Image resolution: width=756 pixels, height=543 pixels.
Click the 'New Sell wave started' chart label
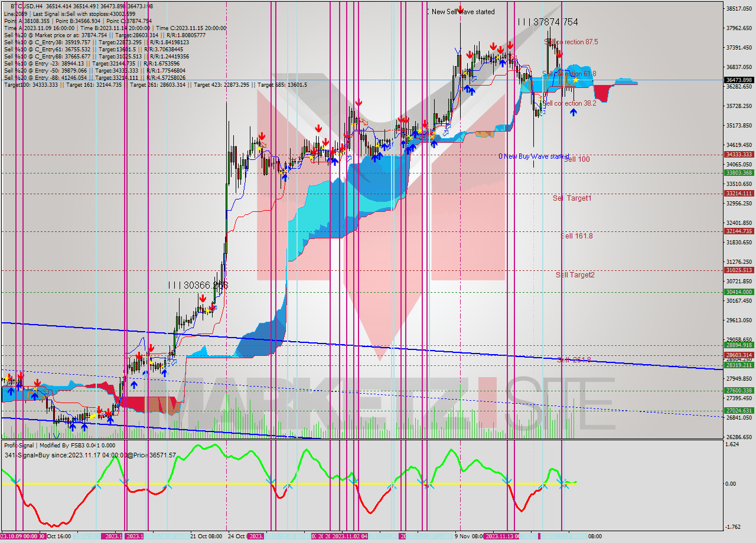463,12
